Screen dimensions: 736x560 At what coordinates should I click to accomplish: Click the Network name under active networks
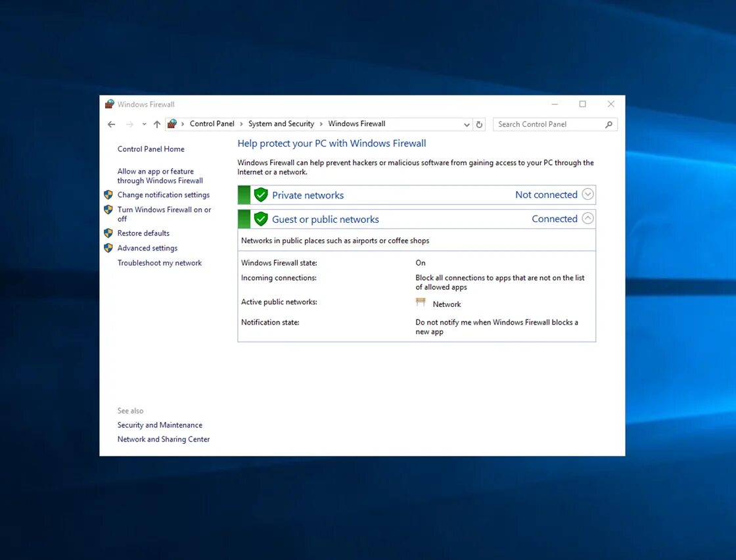pyautogui.click(x=446, y=304)
